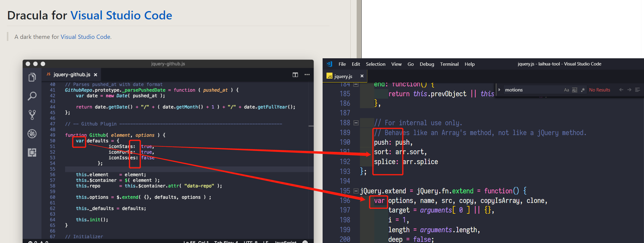Open the Explorer icon in Dracula preview sidebar
The height and width of the screenshot is (243, 644).
click(32, 77)
